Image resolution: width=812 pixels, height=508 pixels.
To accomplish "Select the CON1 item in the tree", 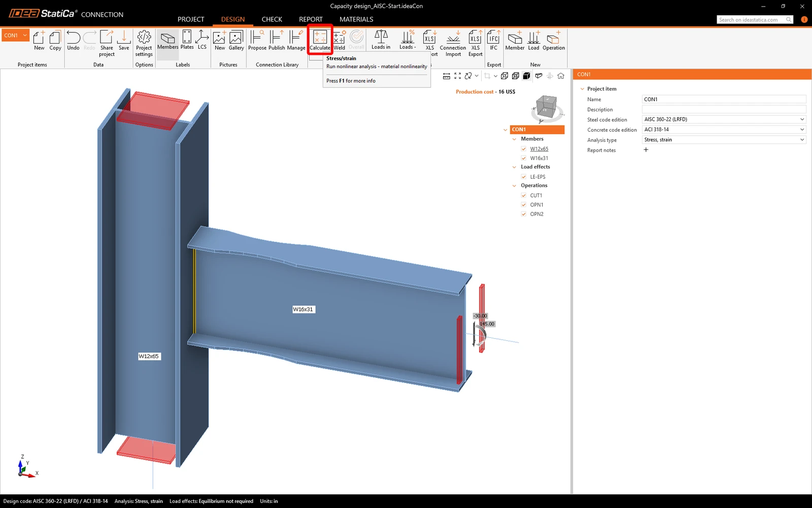I will point(537,130).
